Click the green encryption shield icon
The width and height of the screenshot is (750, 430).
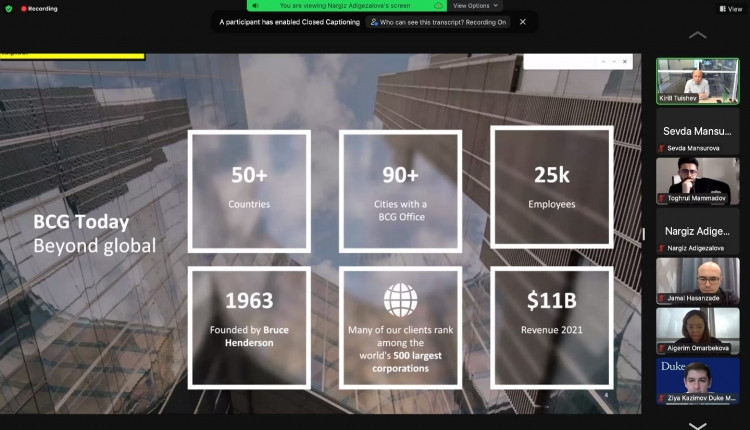point(9,9)
